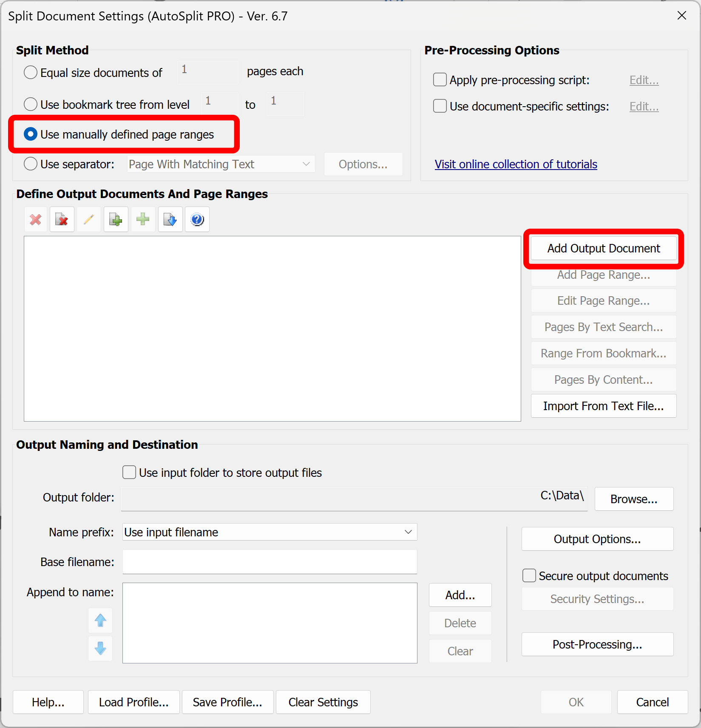
Task: Click the remove output document icon
Action: (62, 219)
